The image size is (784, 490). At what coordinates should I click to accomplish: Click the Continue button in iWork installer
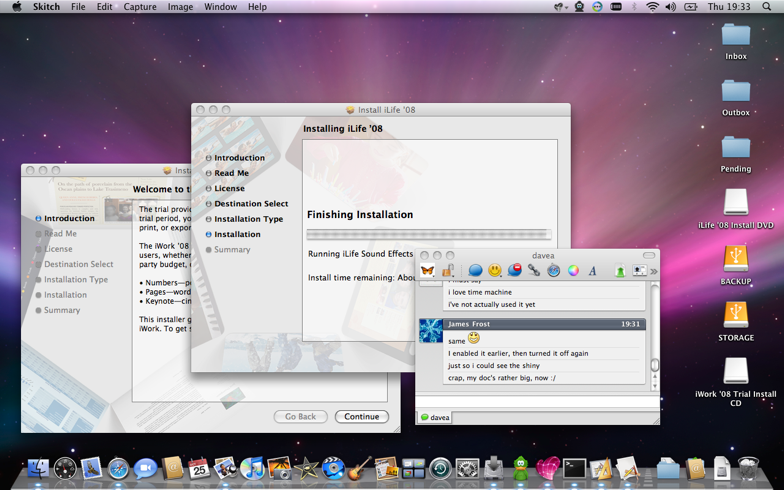pyautogui.click(x=361, y=416)
